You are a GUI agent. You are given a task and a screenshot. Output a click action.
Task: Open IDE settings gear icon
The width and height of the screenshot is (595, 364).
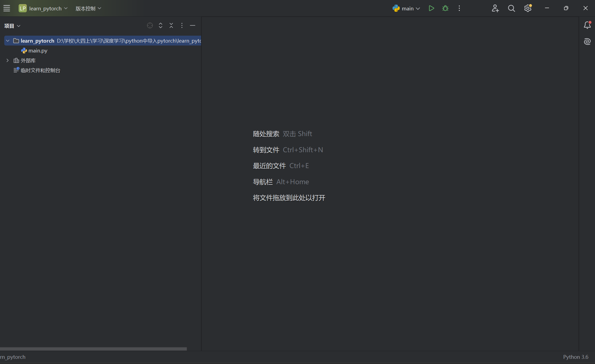pos(528,8)
